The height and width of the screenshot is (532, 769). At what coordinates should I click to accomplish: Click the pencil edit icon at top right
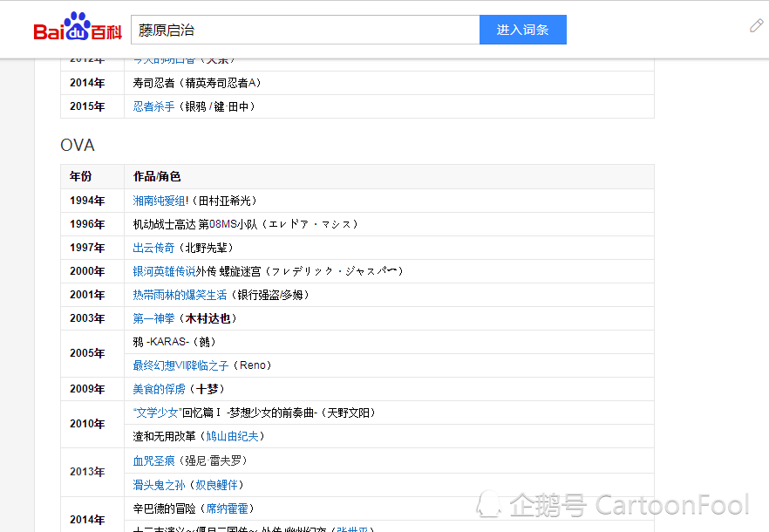click(x=756, y=25)
